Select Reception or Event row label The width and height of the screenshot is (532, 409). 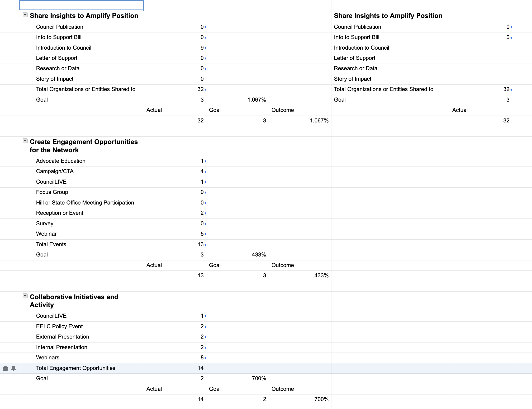[60, 213]
